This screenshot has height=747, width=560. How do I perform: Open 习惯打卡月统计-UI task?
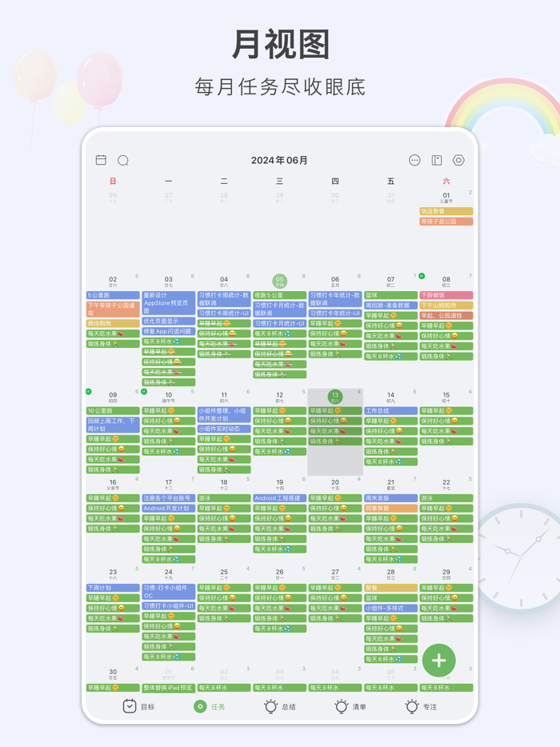pyautogui.click(x=280, y=323)
